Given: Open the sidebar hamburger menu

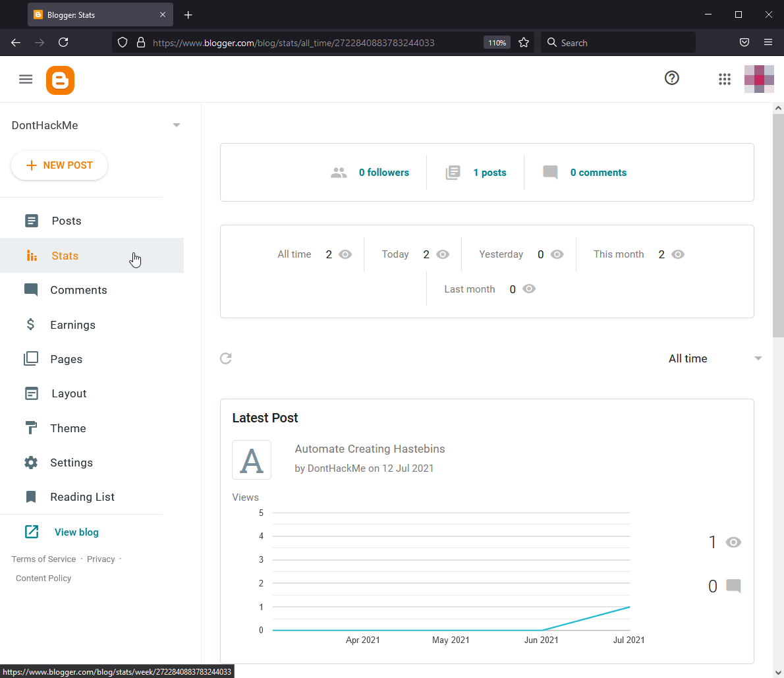Looking at the screenshot, I should (x=26, y=79).
